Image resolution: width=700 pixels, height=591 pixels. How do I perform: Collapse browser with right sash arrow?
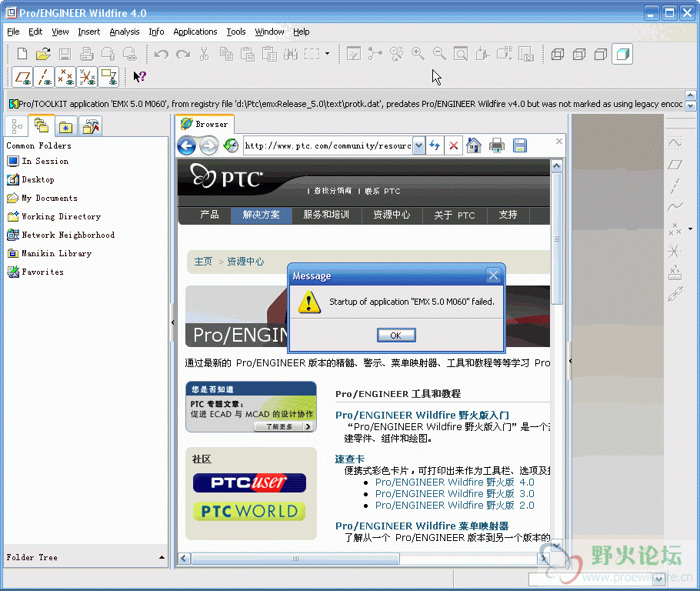pos(570,360)
